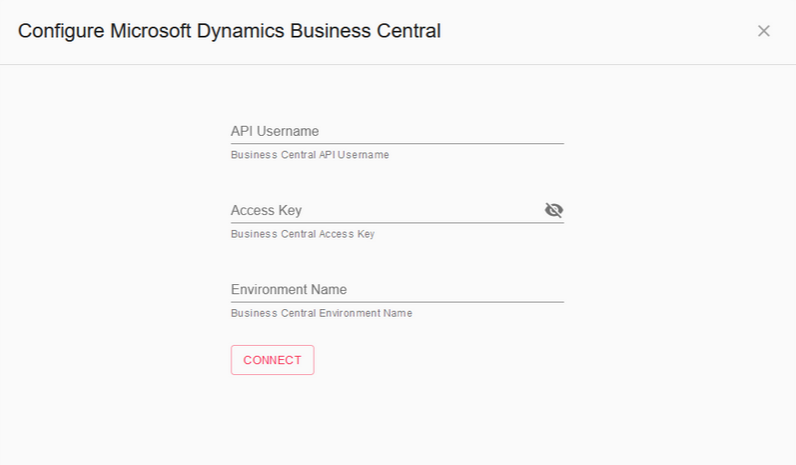Click the blank dialog header area right of the title
The image size is (796, 465).
pyautogui.click(x=600, y=31)
